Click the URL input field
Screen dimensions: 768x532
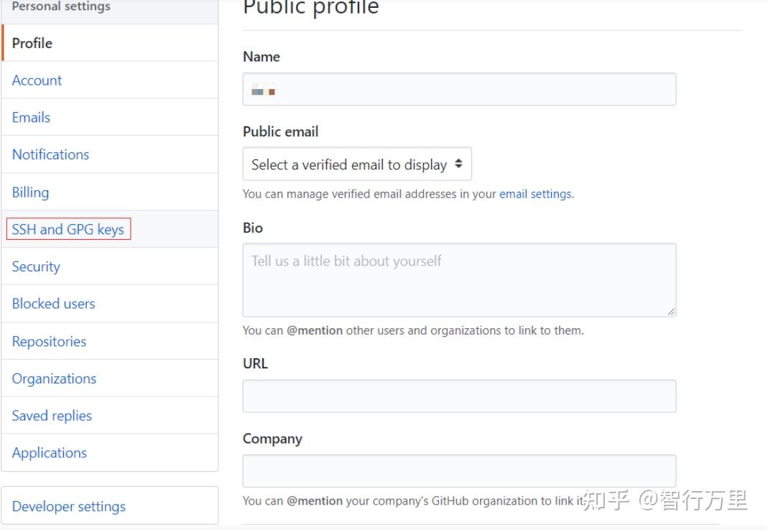[x=459, y=396]
